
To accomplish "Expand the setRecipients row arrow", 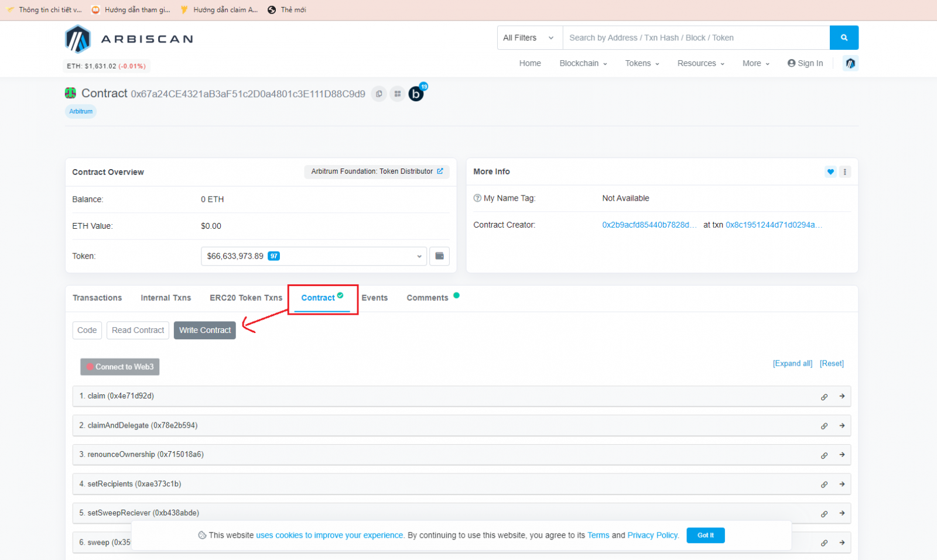I will (x=842, y=484).
